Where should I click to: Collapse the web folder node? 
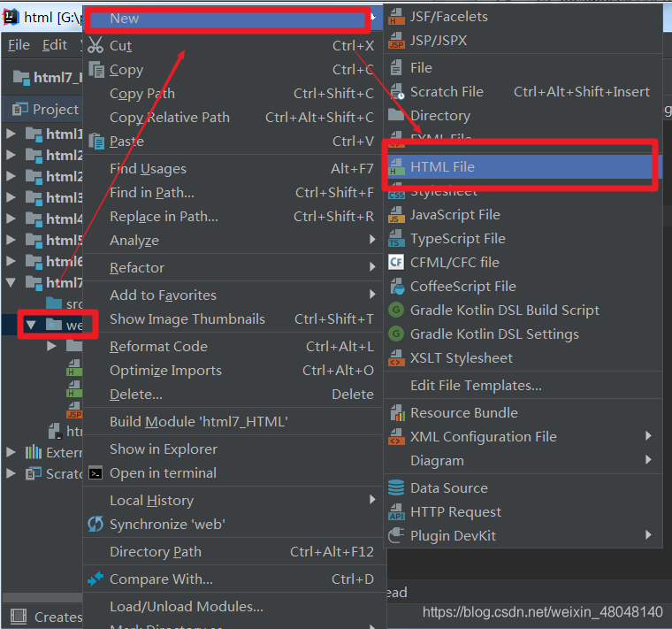tap(31, 325)
